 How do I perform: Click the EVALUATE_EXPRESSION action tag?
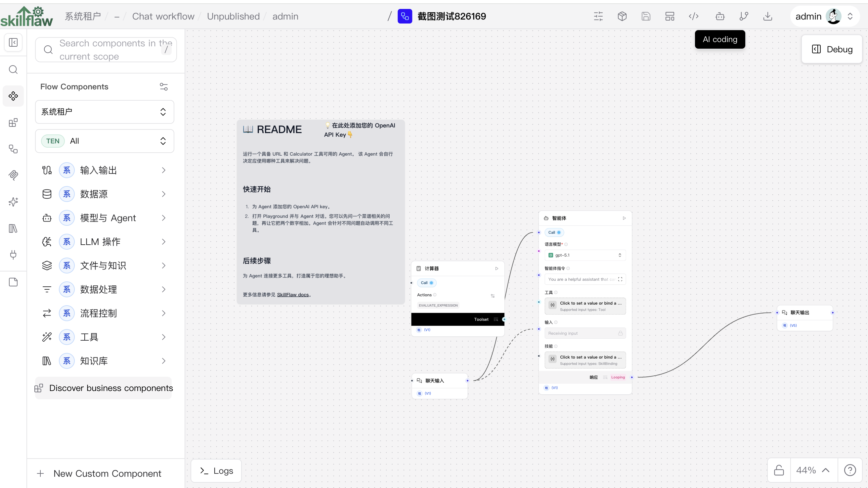click(438, 305)
